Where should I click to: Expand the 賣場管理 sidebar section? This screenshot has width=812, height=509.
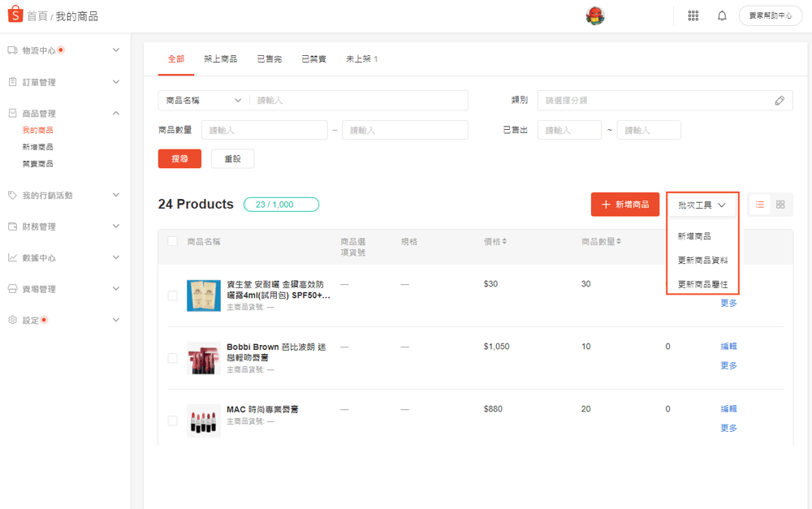116,289
